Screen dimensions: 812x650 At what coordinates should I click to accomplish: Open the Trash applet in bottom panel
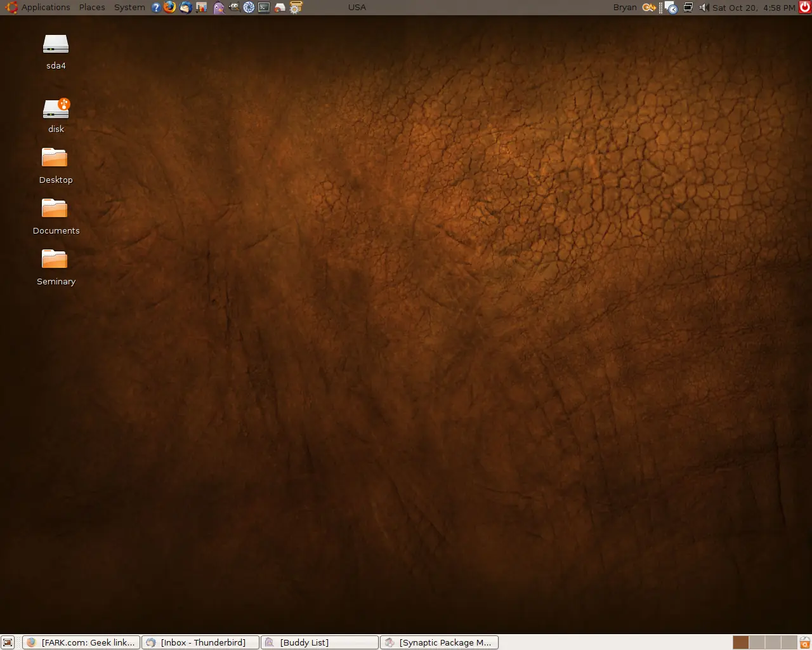coord(805,642)
